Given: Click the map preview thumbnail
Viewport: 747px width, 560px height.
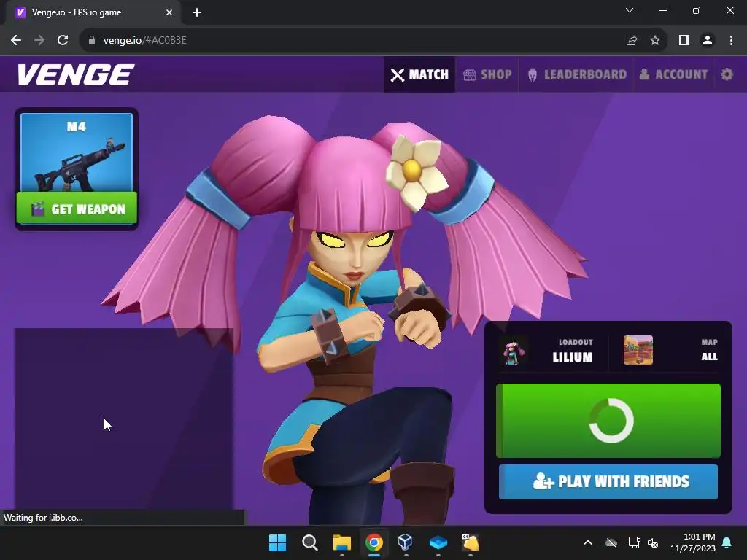Looking at the screenshot, I should (638, 351).
